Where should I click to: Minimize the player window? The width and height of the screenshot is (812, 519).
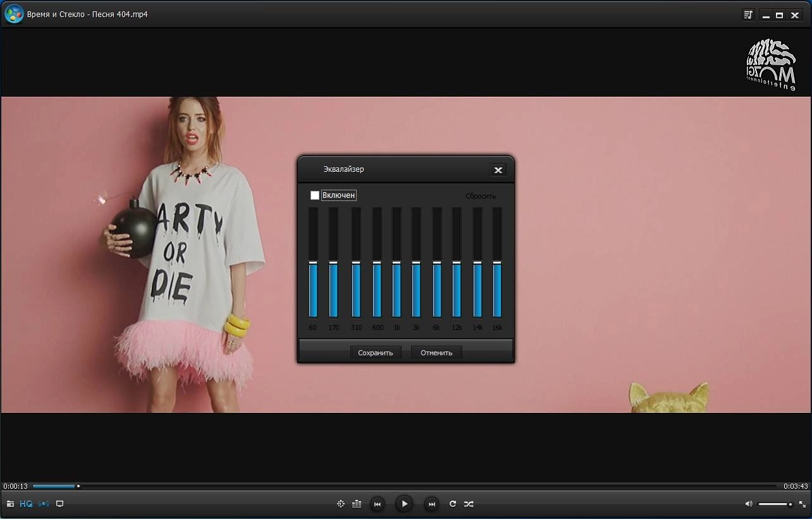pyautogui.click(x=765, y=15)
